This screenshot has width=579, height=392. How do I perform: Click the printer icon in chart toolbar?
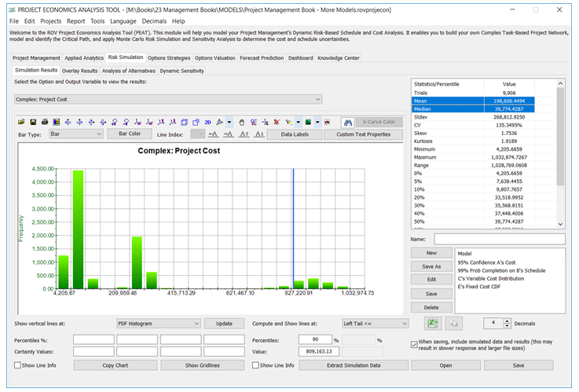[x=45, y=122]
